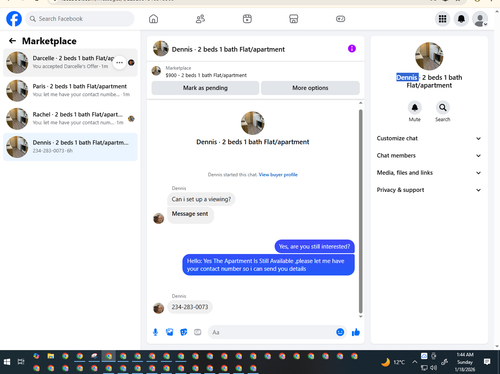Search in conversation magnifier icon

coord(443,108)
